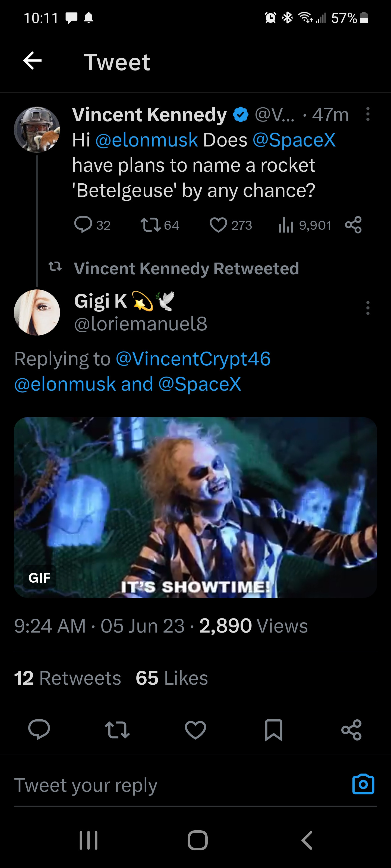Retweet Vincent Kennedy's Betelgeuse tweet
The height and width of the screenshot is (868, 391).
click(150, 225)
